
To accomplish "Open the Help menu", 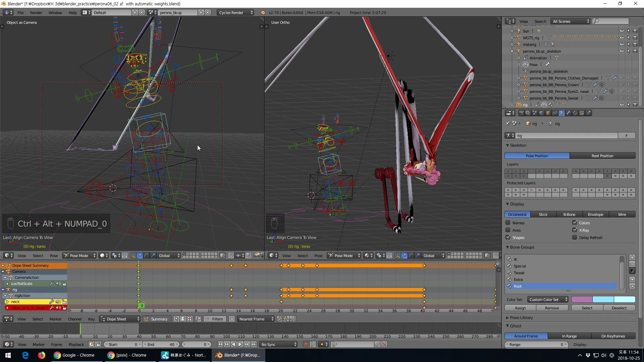I will pyautogui.click(x=73, y=13).
